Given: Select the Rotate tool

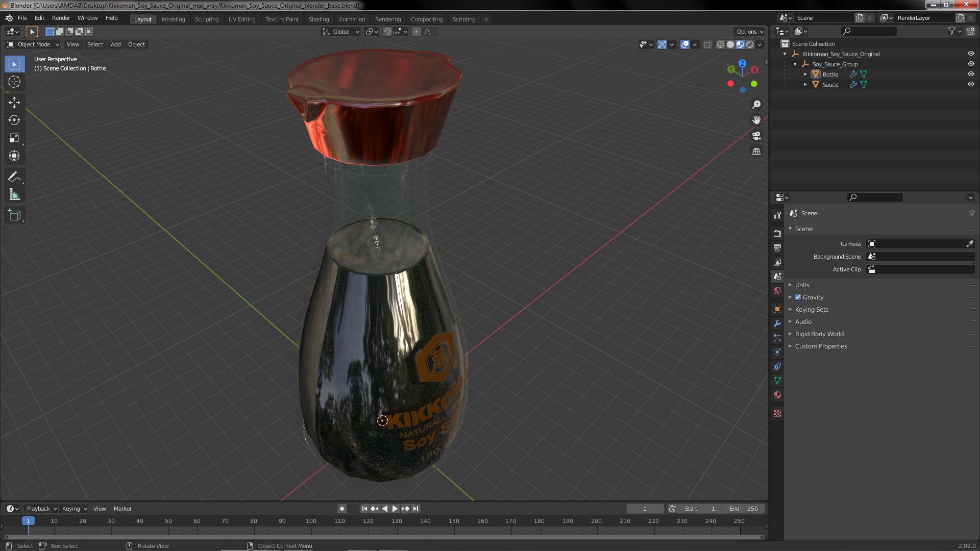Looking at the screenshot, I should click(x=14, y=120).
